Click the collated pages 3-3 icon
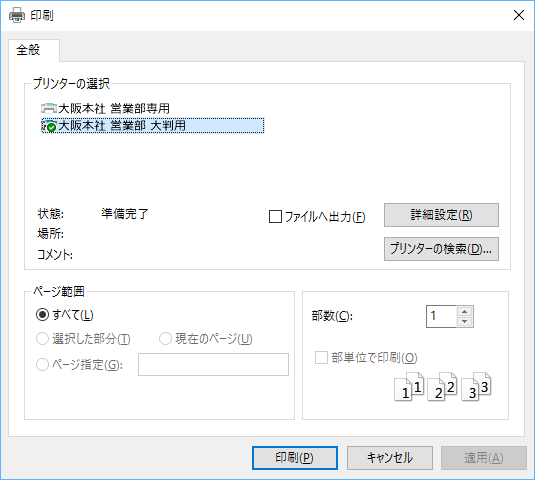535x480 pixels. tap(476, 387)
